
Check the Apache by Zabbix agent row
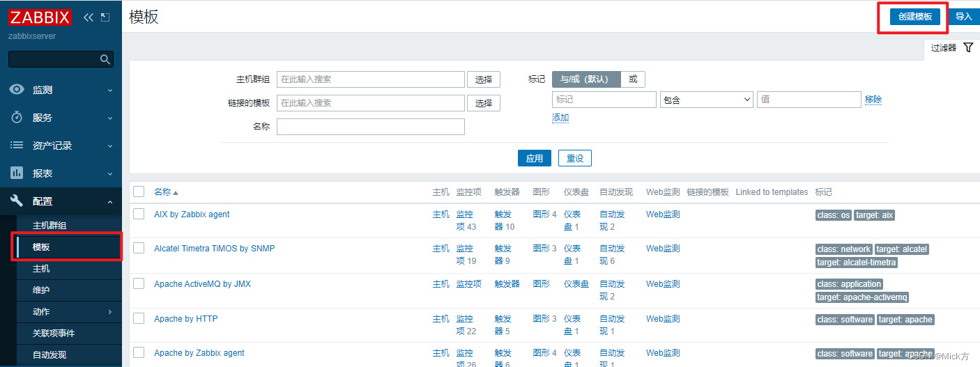pos(139,352)
